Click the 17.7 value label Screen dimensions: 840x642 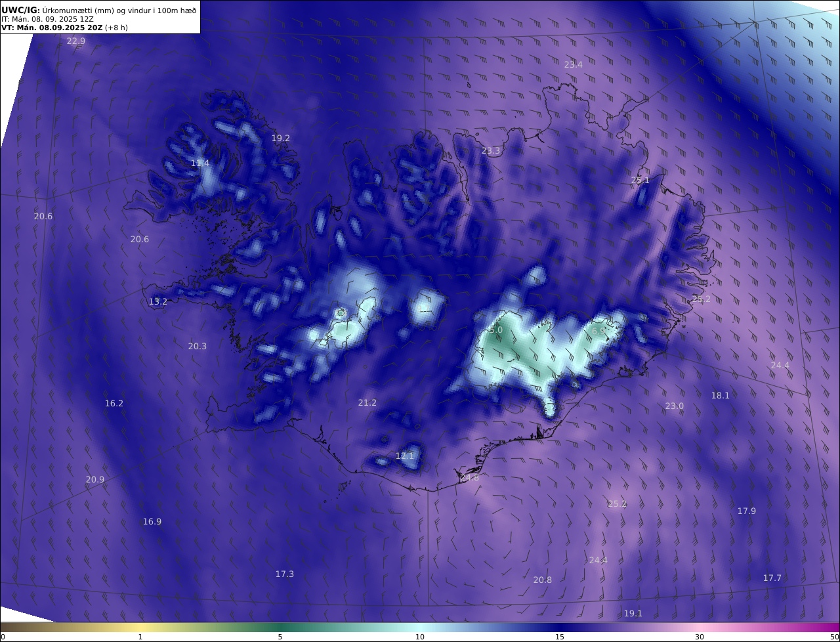pyautogui.click(x=772, y=578)
